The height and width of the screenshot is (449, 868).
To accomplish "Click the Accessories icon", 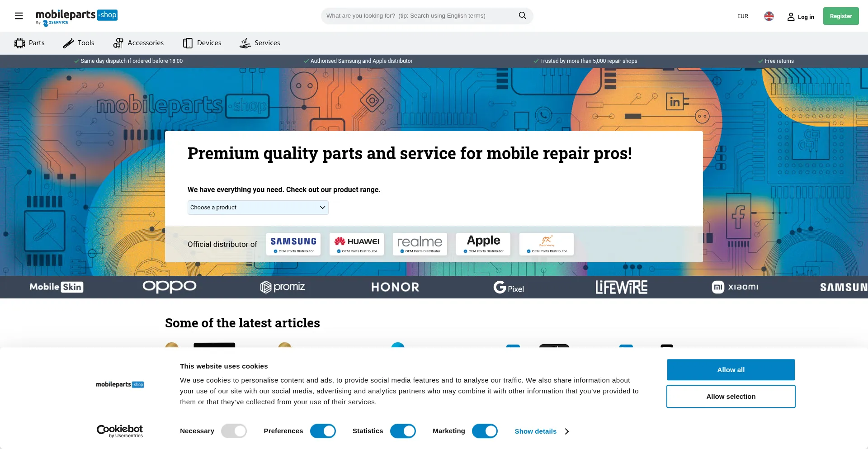I will coord(118,43).
